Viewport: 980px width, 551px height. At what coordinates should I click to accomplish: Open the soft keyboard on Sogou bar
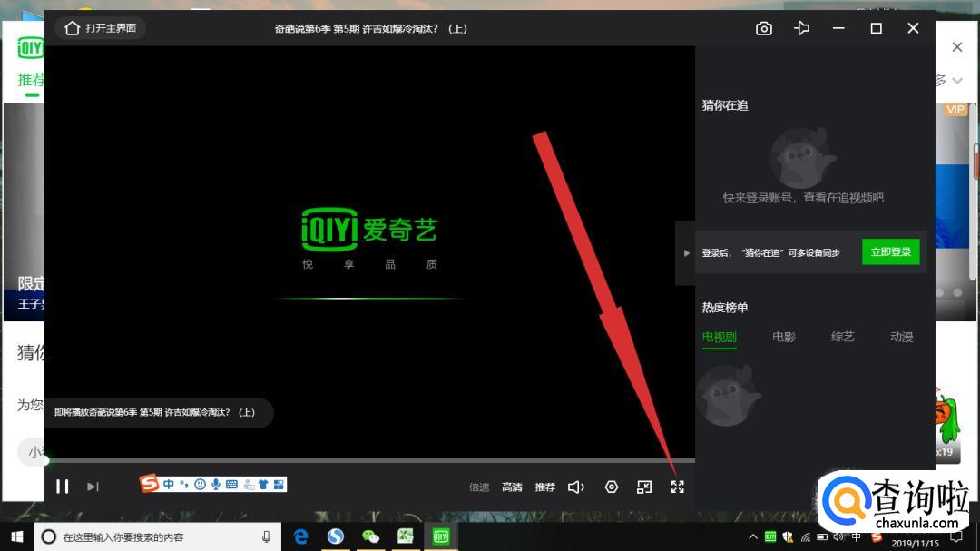(232, 484)
